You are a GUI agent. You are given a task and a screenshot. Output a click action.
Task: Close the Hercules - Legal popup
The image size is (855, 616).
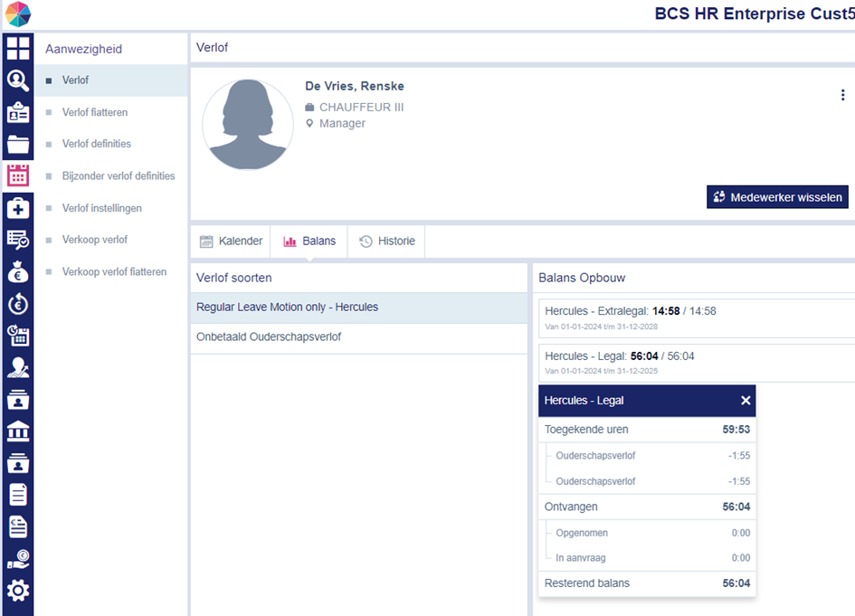[x=746, y=401]
